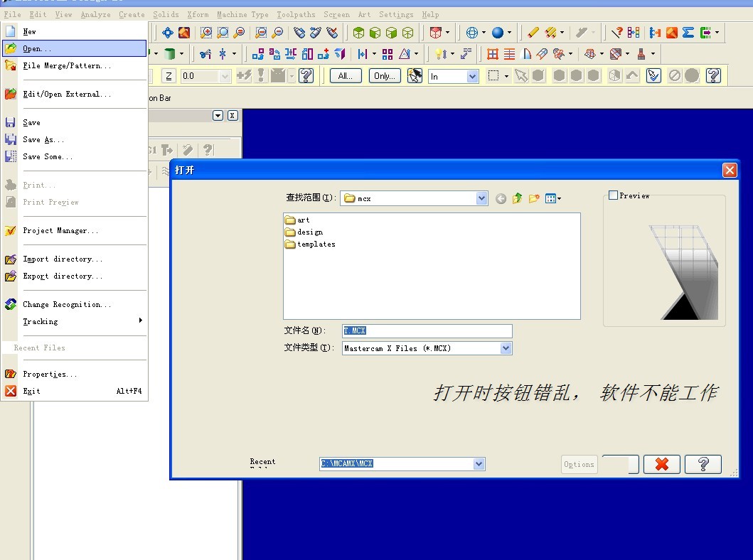The image size is (753, 560).
Task: Click the question mark help button in dialog
Action: pyautogui.click(x=703, y=464)
